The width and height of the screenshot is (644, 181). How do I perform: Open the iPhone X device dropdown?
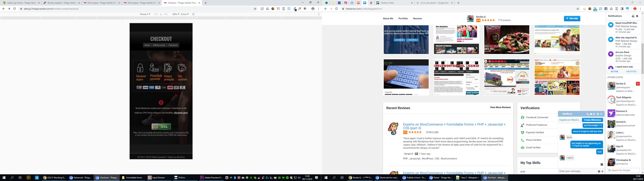coord(145,14)
